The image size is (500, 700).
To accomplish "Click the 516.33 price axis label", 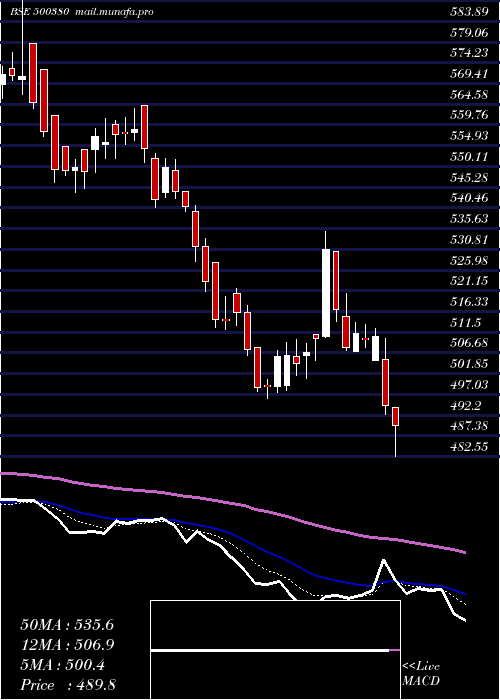I will tap(468, 302).
